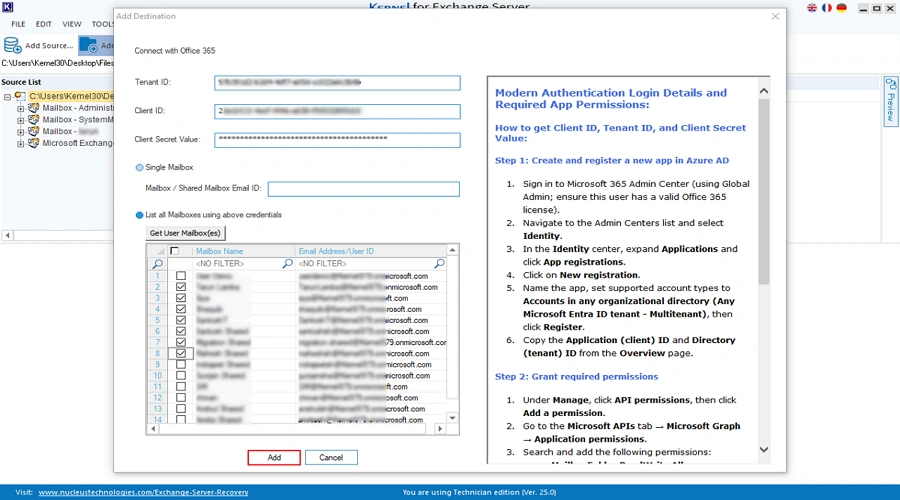The height and width of the screenshot is (500, 900).
Task: Click the Add Source database icon
Action: click(x=12, y=45)
